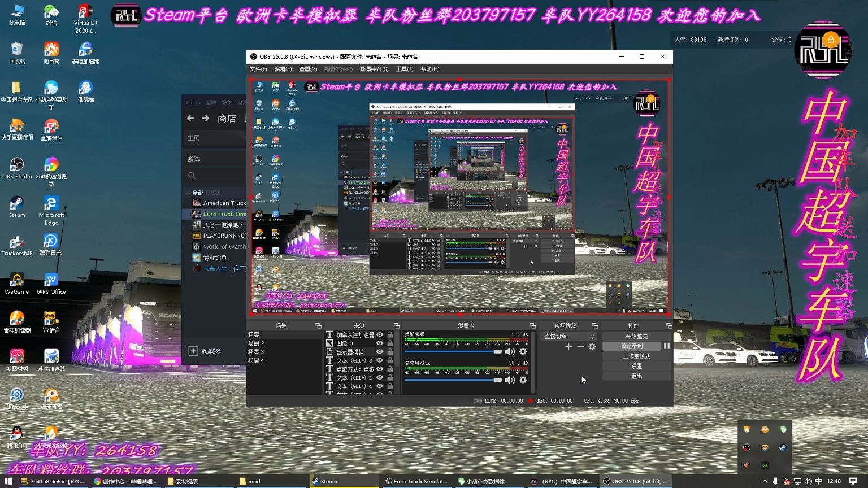This screenshot has width=868, height=488.
Task: Click 添加游戏 in Steam window
Action: pyautogui.click(x=206, y=351)
